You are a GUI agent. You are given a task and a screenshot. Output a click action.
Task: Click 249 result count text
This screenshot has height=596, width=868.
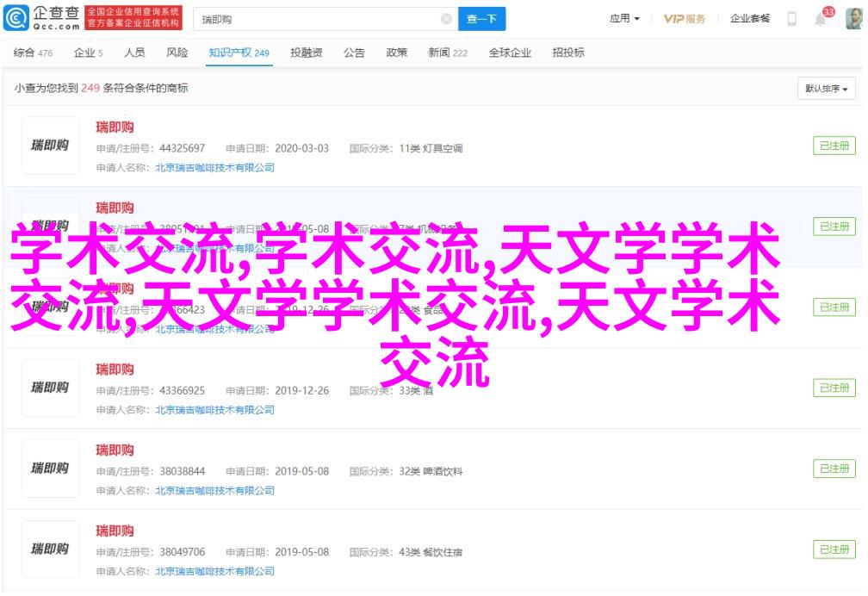(x=90, y=88)
